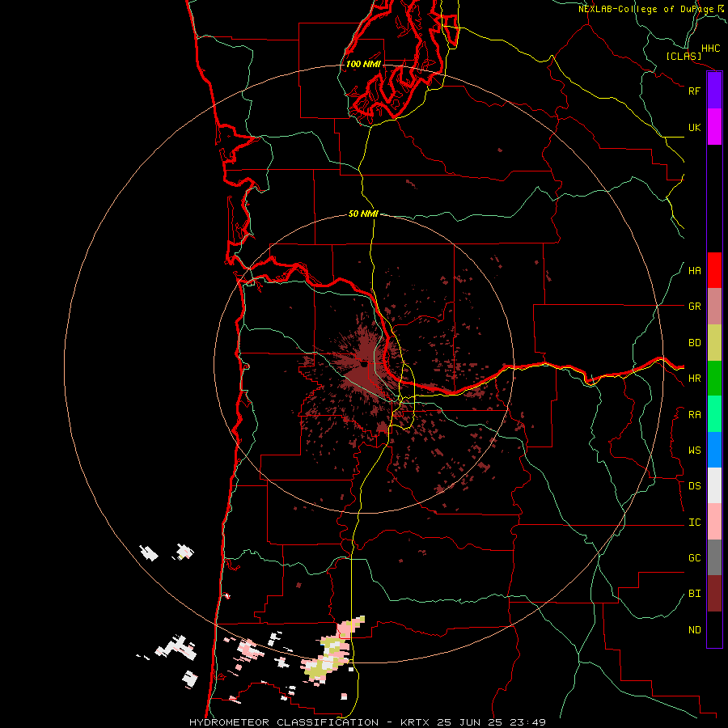Click the HA red legend swatch
This screenshot has width=728, height=728.
point(714,270)
